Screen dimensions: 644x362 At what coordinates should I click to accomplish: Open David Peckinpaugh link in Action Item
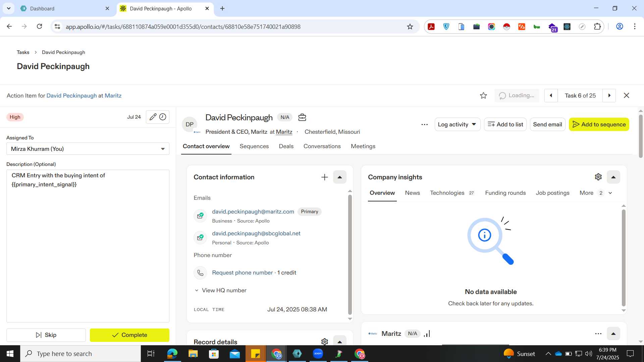(71, 96)
